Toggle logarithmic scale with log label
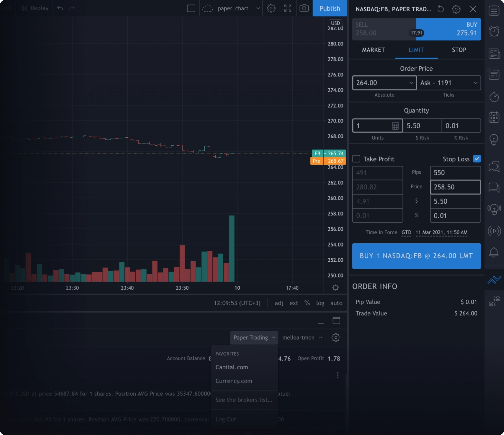This screenshot has width=504, height=435. [x=320, y=303]
